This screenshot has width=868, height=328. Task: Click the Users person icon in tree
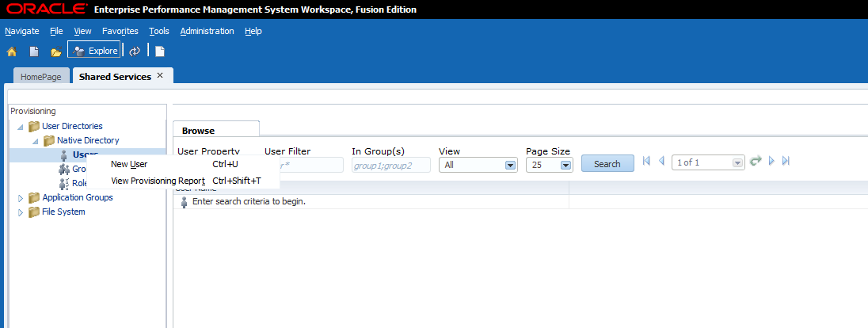tap(64, 154)
